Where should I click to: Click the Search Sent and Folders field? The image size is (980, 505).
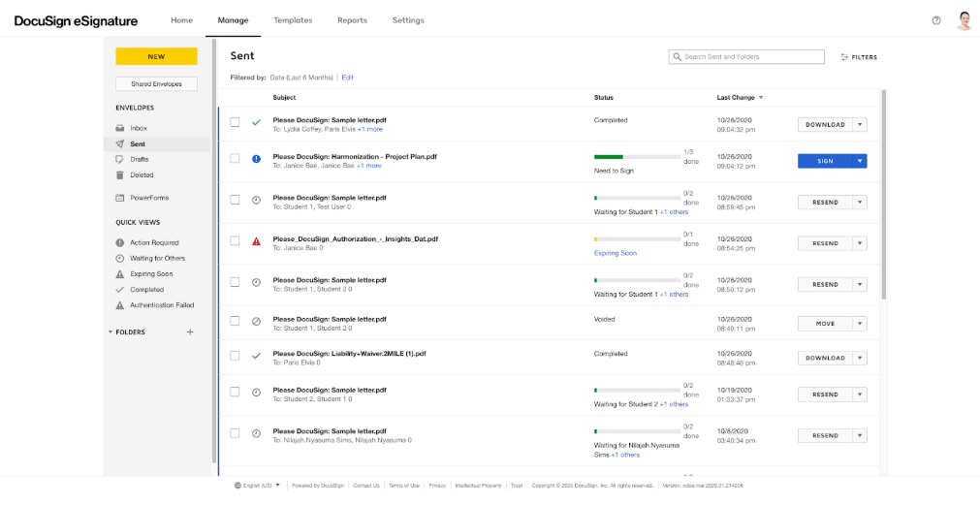tap(751, 57)
